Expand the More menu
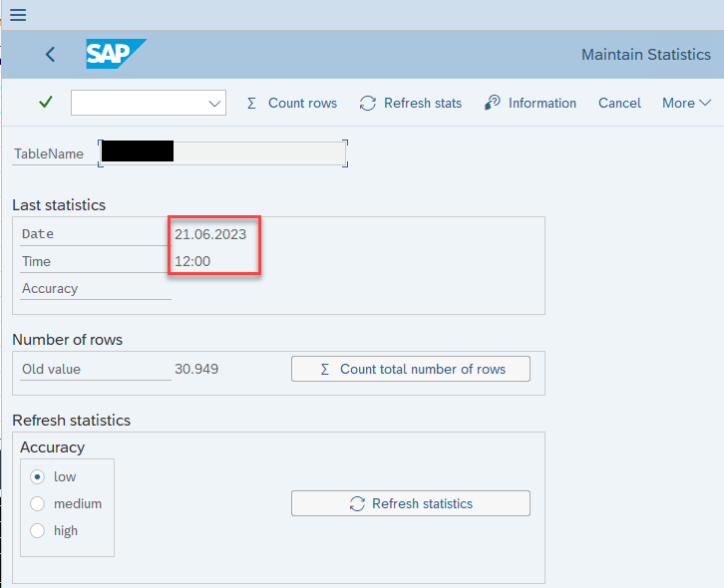Image resolution: width=724 pixels, height=588 pixels. pyautogui.click(x=686, y=103)
